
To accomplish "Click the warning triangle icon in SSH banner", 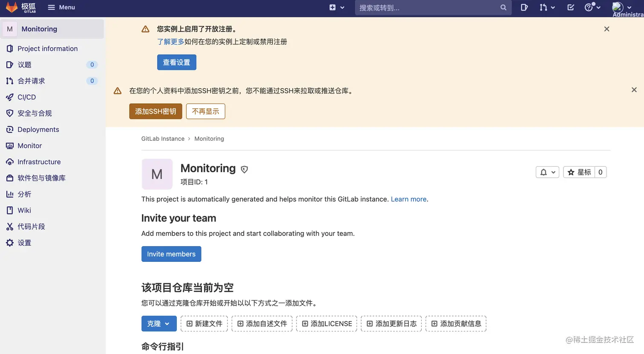I will (118, 91).
